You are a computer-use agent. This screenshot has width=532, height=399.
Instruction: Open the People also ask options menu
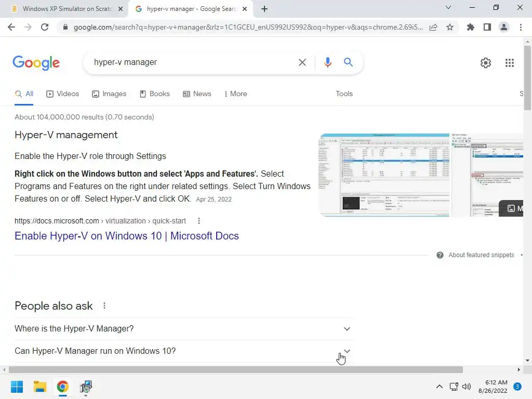coord(104,305)
